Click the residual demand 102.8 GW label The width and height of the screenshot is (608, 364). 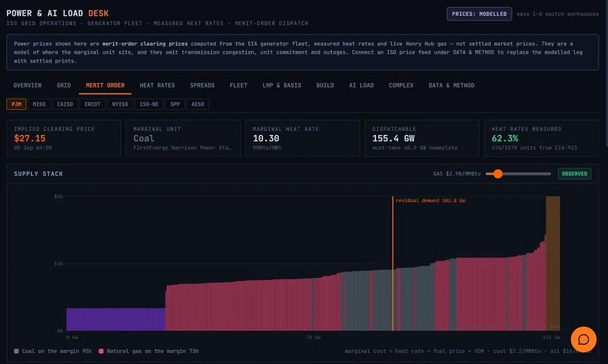430,200
